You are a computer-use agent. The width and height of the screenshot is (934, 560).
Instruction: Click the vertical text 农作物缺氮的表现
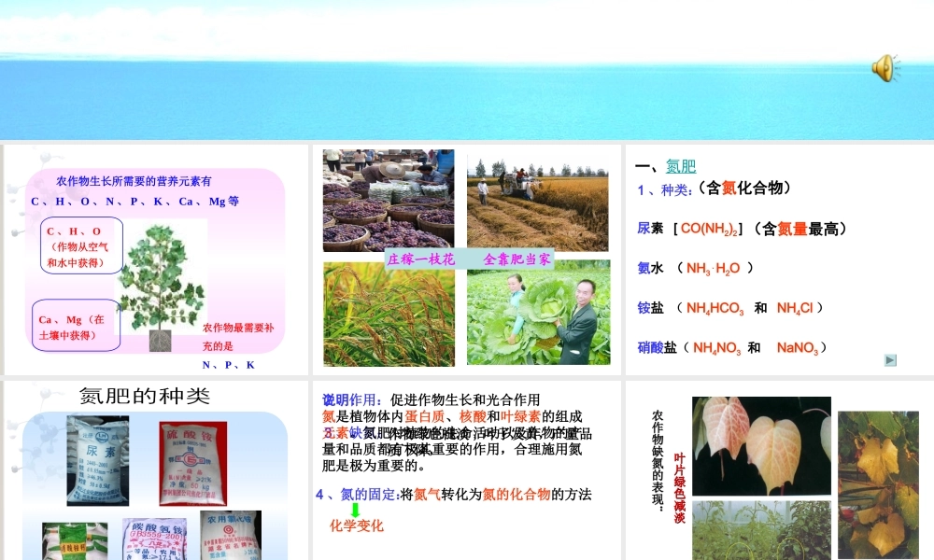coord(658,460)
